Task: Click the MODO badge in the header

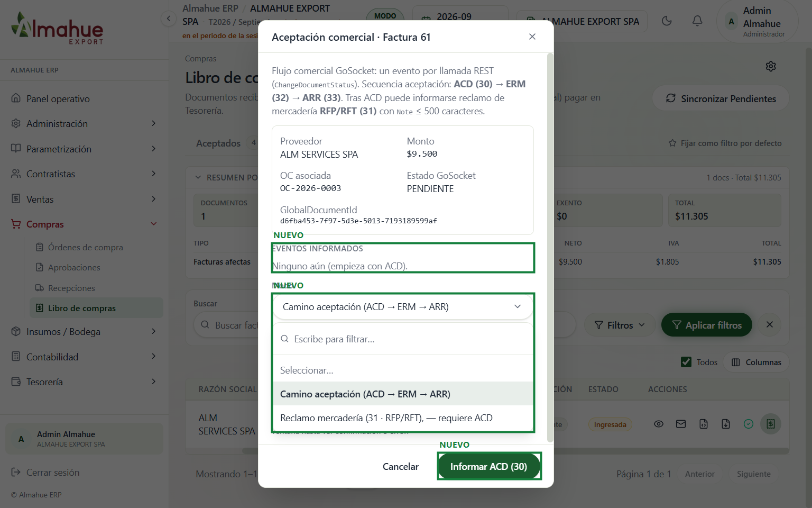Action: (x=385, y=16)
